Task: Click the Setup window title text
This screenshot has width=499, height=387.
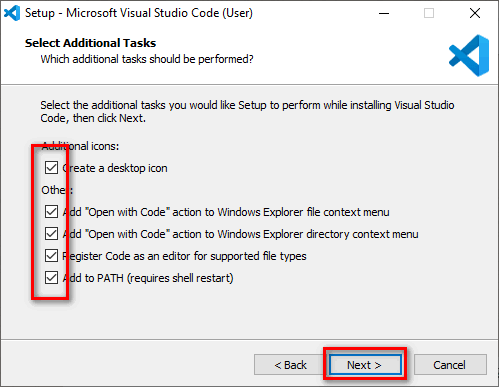Action: coord(139,13)
